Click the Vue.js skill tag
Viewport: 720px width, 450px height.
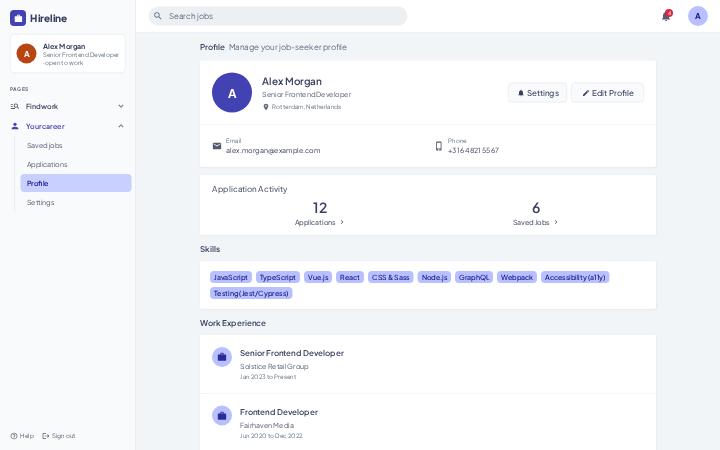[x=318, y=277]
